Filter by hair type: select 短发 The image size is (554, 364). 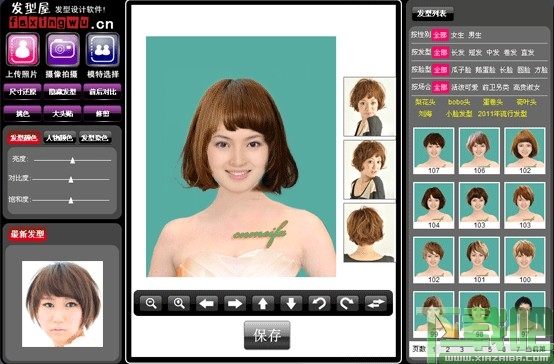tap(475, 53)
